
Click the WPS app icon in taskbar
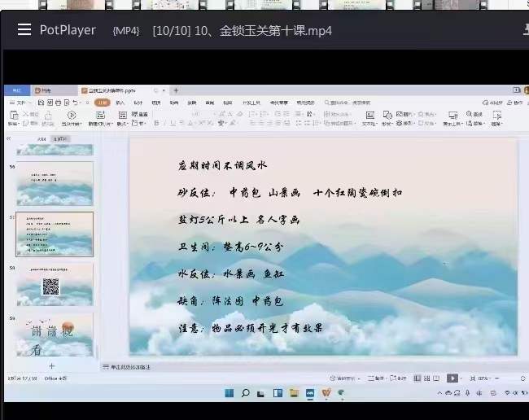click(327, 393)
